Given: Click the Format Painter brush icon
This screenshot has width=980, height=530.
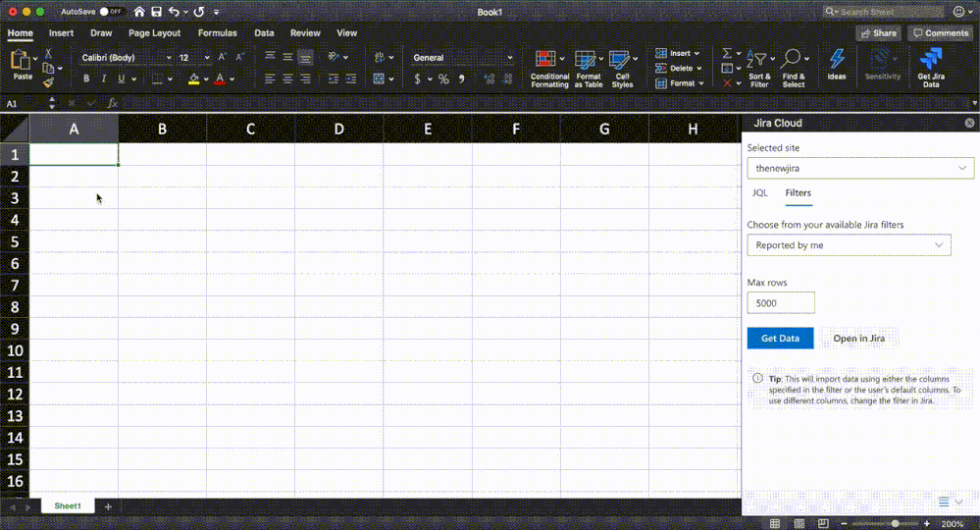Looking at the screenshot, I should 48,82.
